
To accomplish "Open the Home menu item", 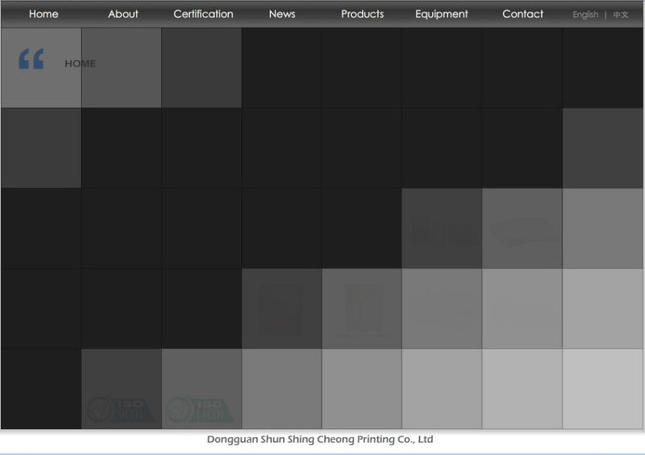I will point(43,14).
